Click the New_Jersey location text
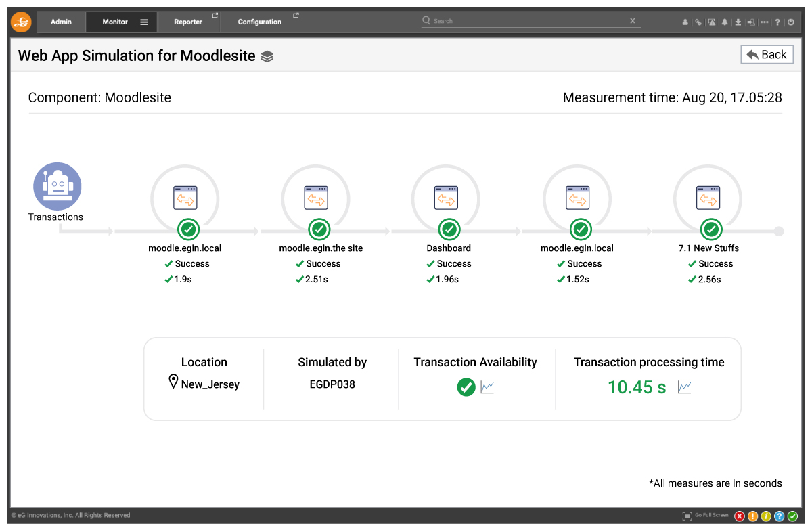The width and height of the screenshot is (812, 530). click(210, 384)
